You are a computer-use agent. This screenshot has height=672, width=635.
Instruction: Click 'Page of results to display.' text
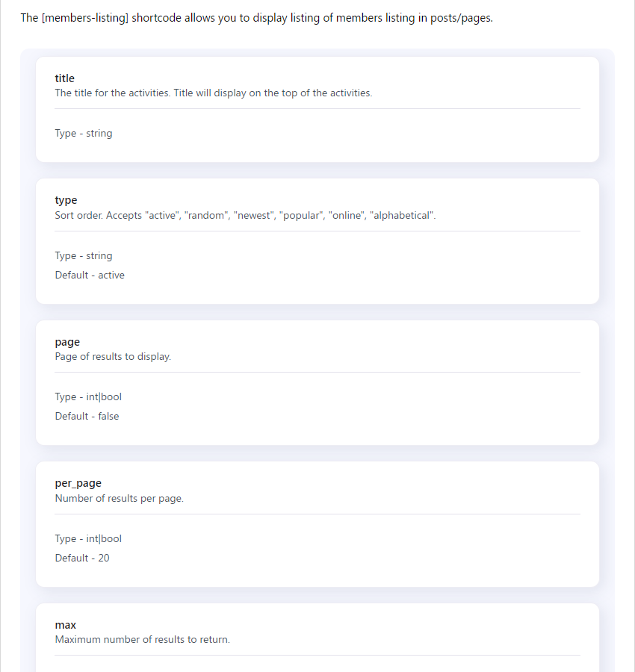113,357
